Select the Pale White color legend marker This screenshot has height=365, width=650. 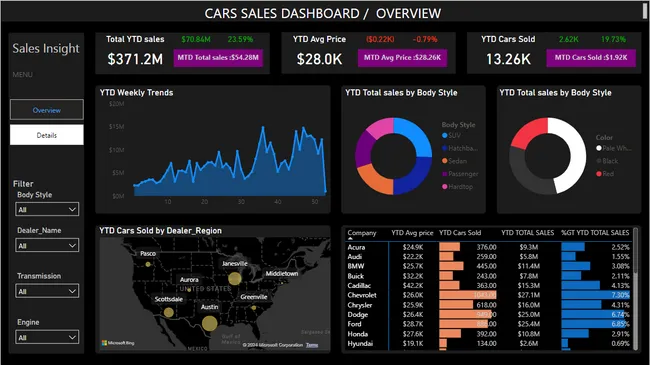point(599,148)
